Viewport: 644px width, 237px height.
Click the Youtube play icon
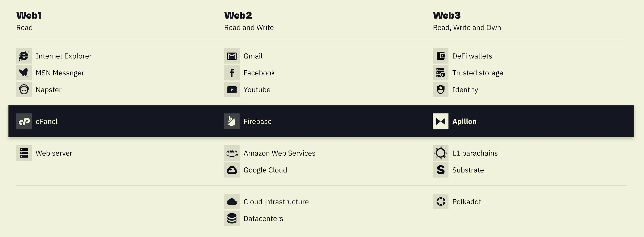(x=232, y=90)
